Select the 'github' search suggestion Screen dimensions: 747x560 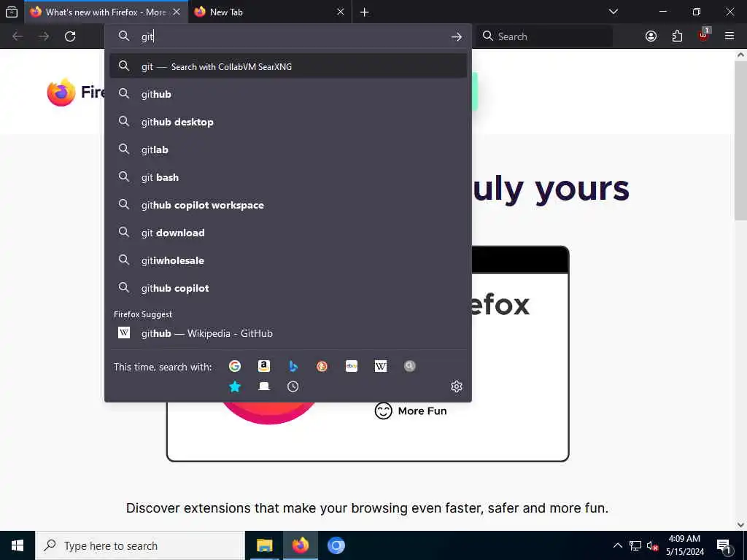coord(287,94)
